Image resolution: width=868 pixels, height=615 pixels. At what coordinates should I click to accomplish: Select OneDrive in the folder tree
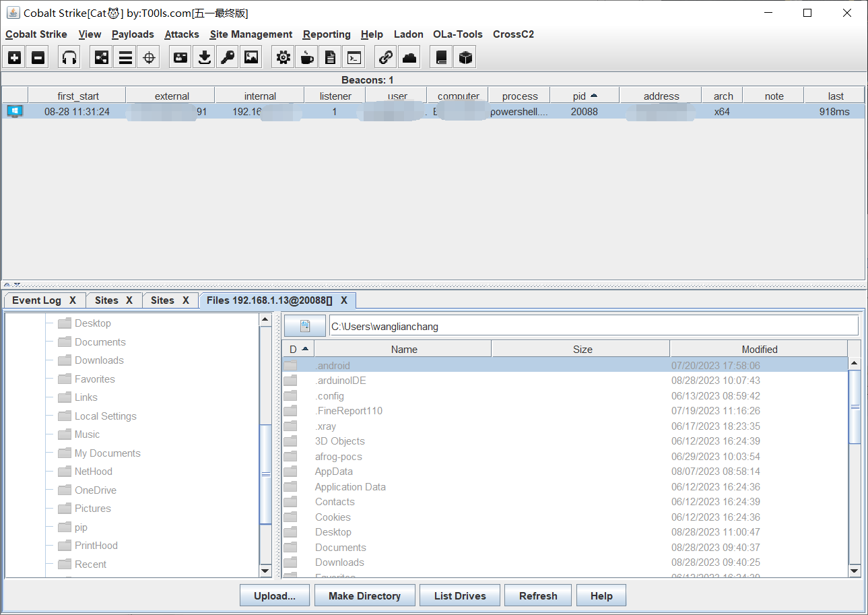[96, 490]
